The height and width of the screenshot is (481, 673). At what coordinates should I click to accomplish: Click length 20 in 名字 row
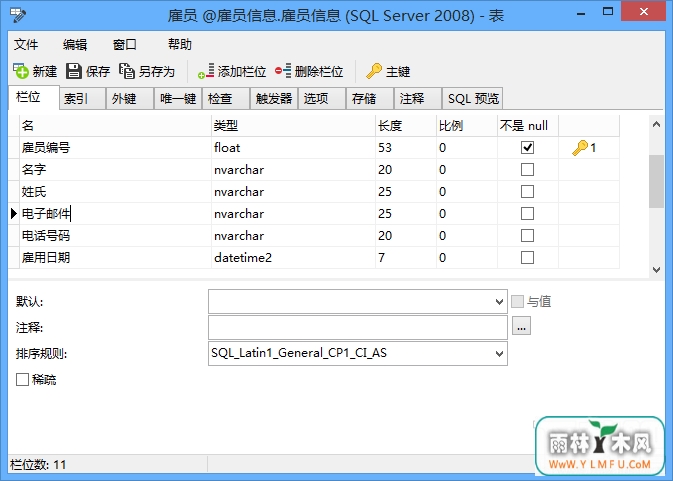(x=406, y=169)
